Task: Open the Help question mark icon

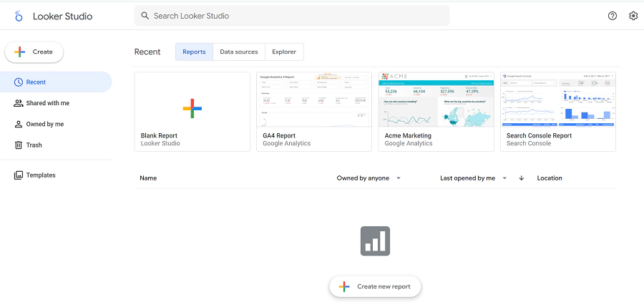Action: [613, 16]
